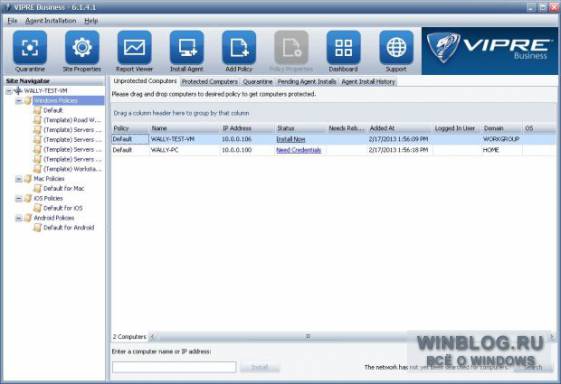
Task: Collapse the Mac Policies node
Action: pyautogui.click(x=19, y=179)
